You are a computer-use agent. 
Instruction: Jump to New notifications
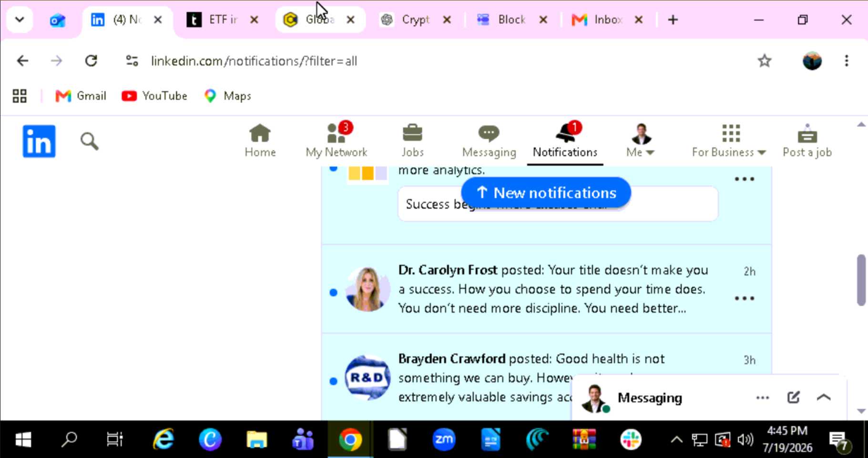[x=546, y=193]
